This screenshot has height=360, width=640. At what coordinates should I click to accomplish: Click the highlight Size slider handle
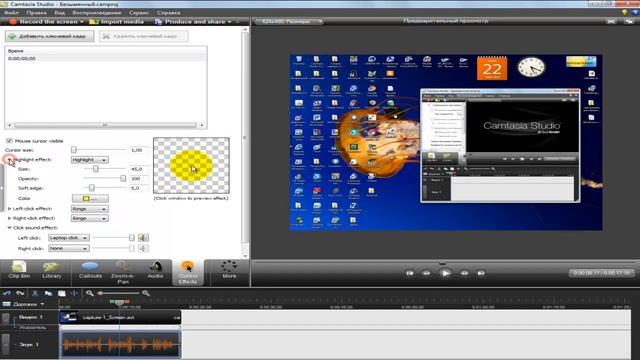[96, 169]
